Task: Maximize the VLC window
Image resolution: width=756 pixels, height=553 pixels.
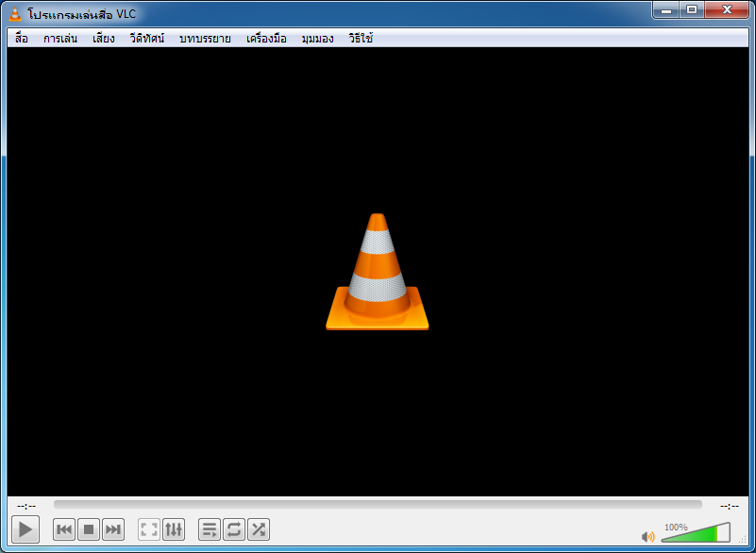Action: click(692, 10)
